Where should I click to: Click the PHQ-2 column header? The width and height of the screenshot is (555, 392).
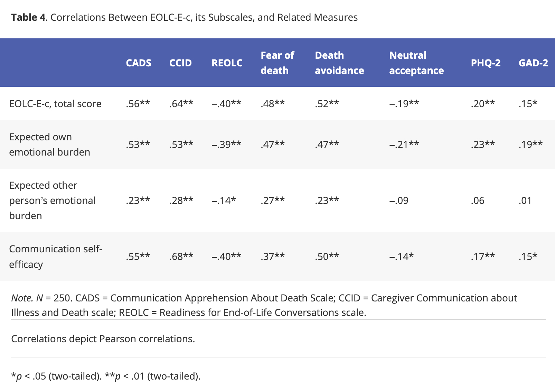[x=486, y=63]
